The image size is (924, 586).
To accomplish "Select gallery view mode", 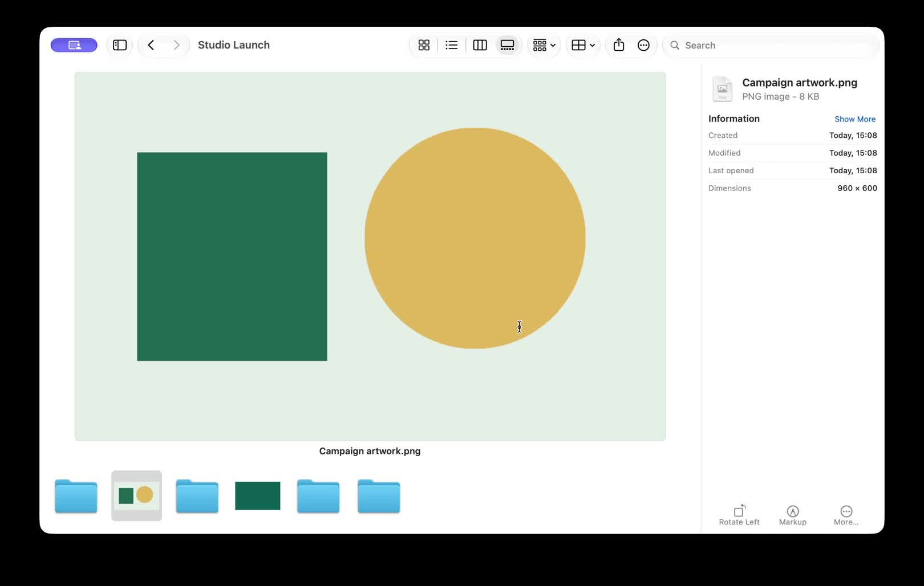I will [507, 45].
